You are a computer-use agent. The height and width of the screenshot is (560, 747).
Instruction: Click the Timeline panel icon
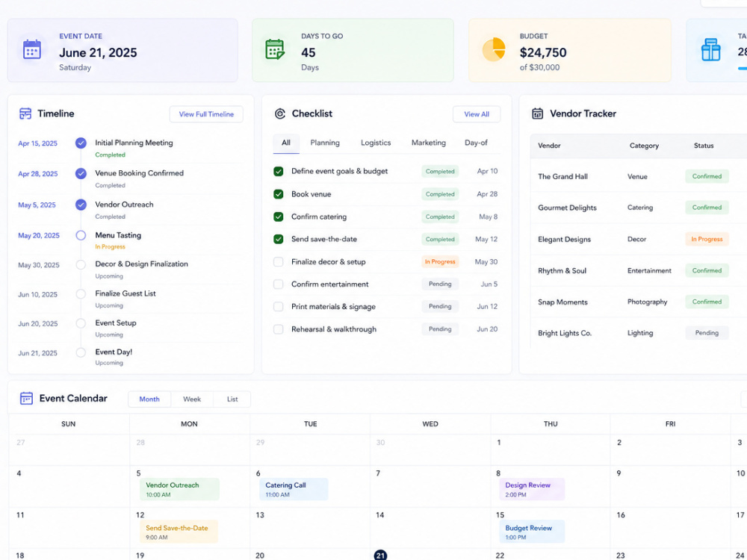[x=25, y=113]
